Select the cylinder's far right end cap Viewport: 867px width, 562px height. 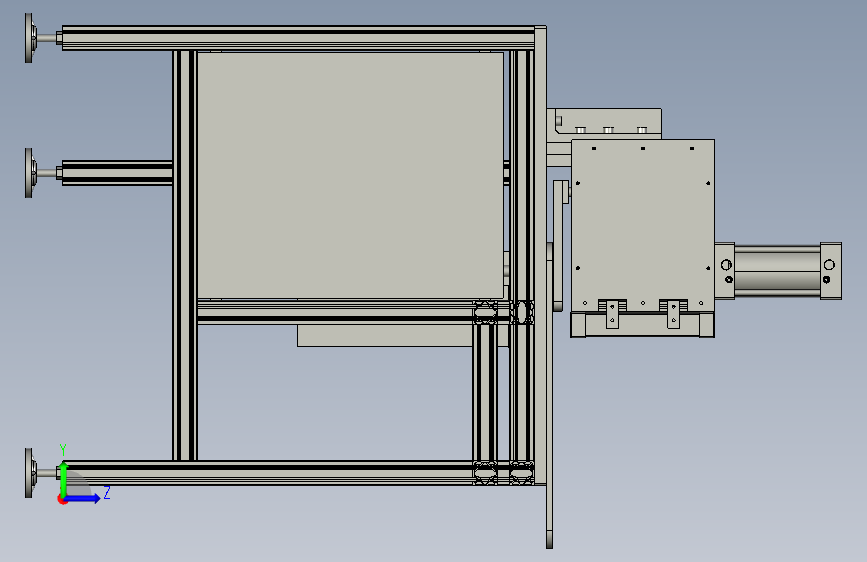coord(831,271)
